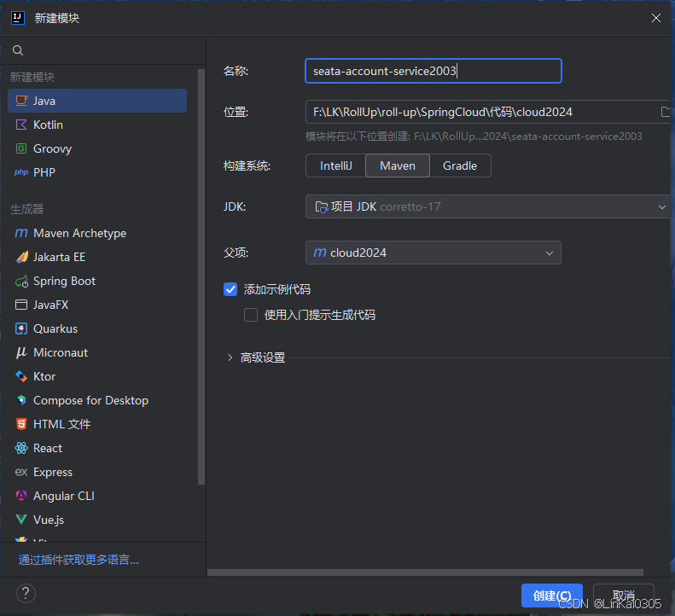Click the PHP logo icon

click(21, 172)
